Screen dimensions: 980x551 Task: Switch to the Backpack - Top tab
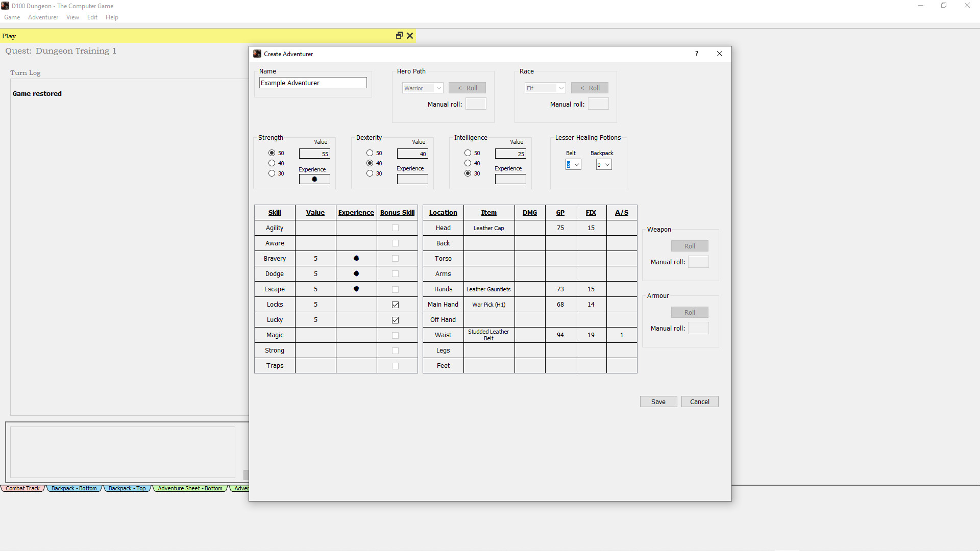(x=127, y=488)
